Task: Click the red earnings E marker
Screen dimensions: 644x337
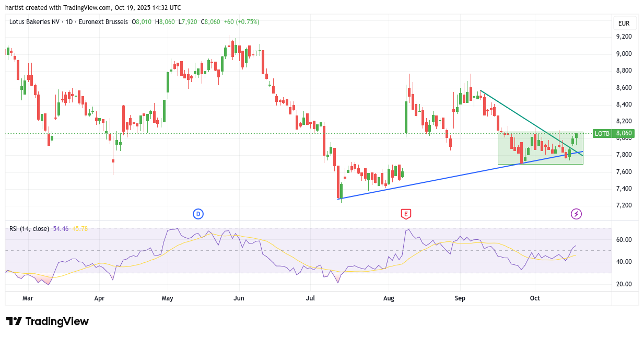Action: (406, 213)
